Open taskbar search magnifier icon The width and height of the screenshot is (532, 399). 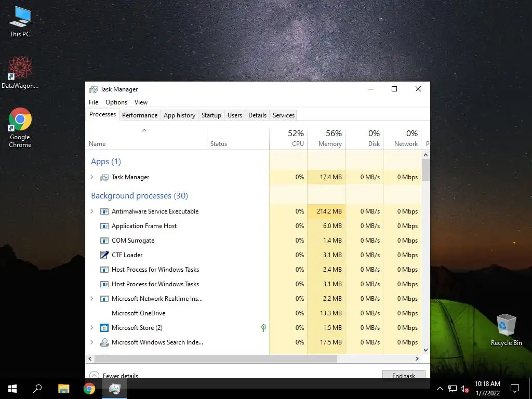[x=37, y=388]
